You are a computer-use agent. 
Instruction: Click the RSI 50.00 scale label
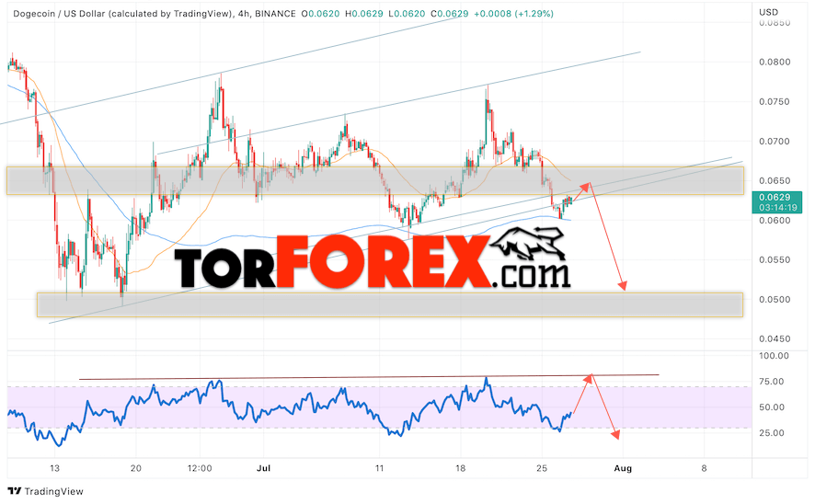pyautogui.click(x=772, y=407)
